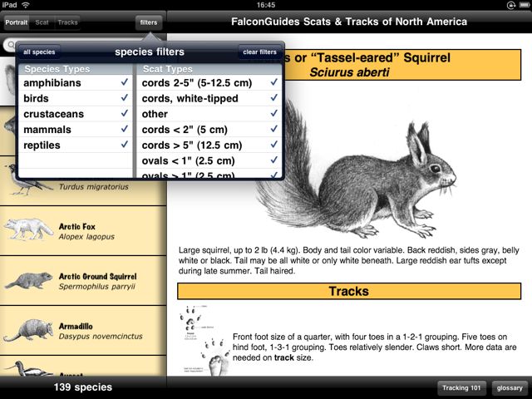Tap the Tracks section header
The width and height of the screenshot is (532, 399).
click(349, 292)
